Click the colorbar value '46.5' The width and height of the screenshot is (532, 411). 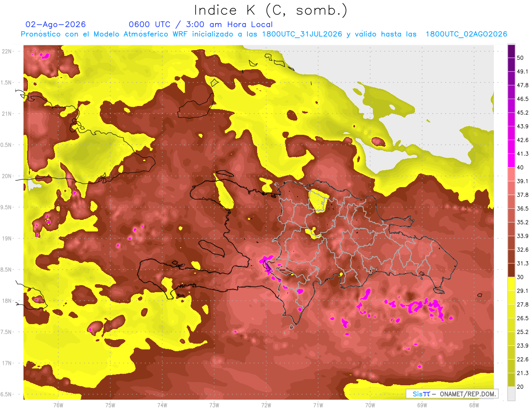(x=523, y=99)
